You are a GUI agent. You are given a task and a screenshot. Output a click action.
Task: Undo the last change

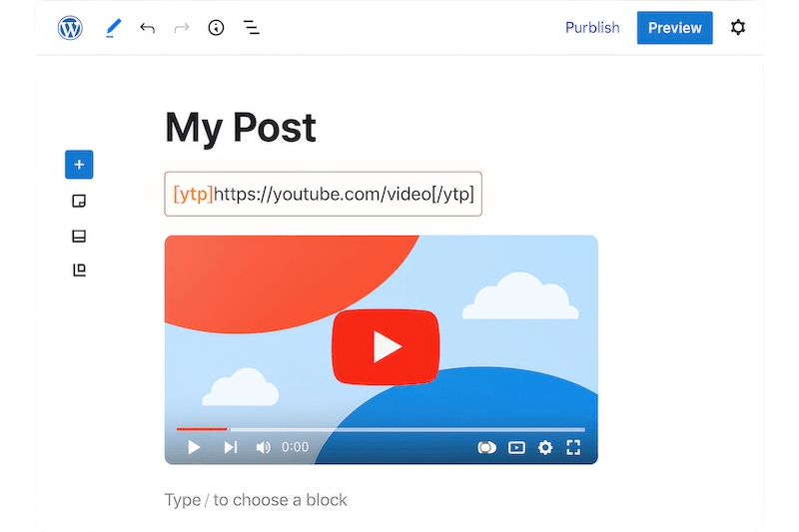(x=147, y=28)
